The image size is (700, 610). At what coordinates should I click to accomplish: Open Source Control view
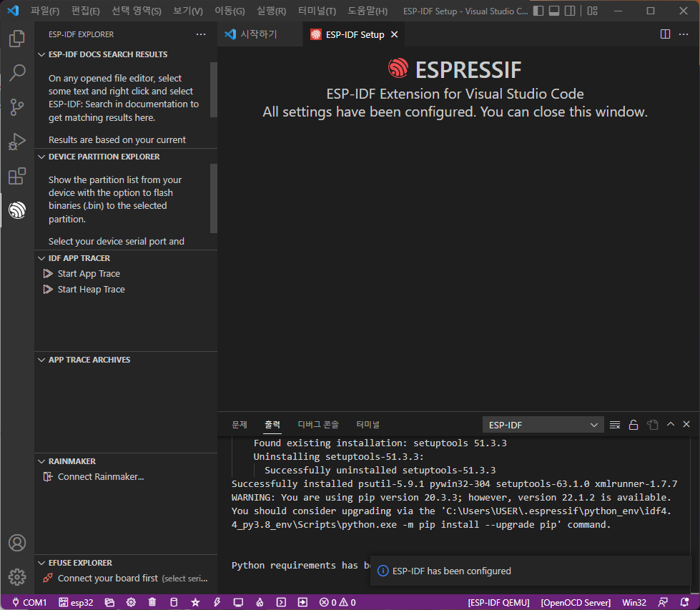pyautogui.click(x=17, y=107)
